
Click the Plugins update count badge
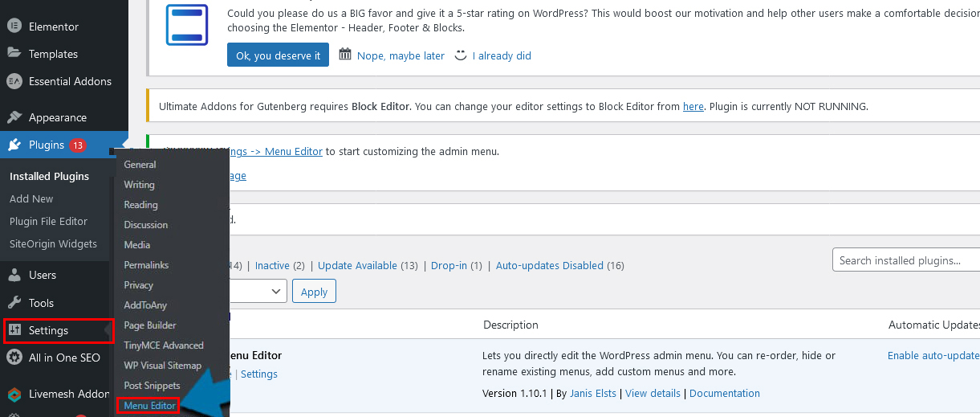tap(78, 145)
